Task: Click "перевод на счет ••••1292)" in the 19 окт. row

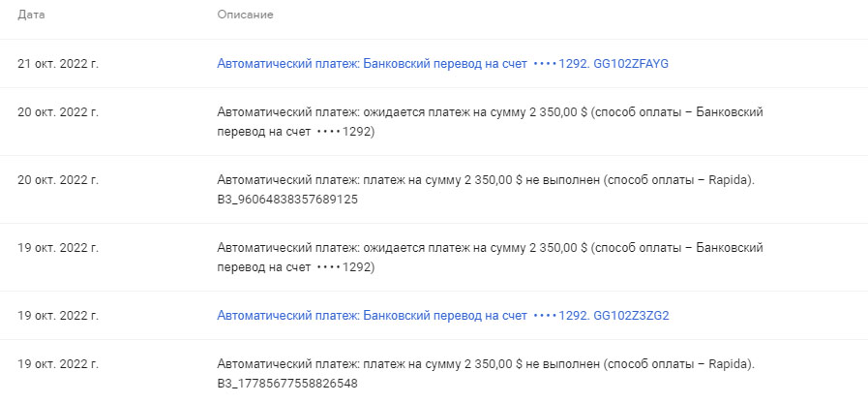Action: [296, 267]
